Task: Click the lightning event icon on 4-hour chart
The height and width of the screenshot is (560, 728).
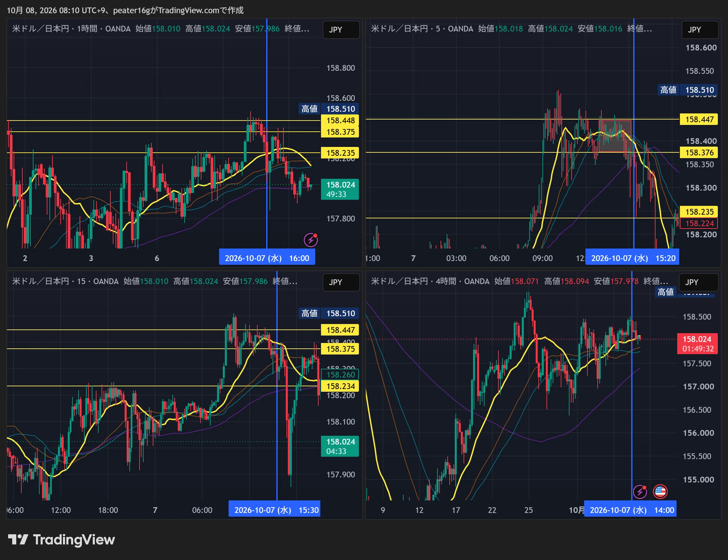Action: coord(640,492)
